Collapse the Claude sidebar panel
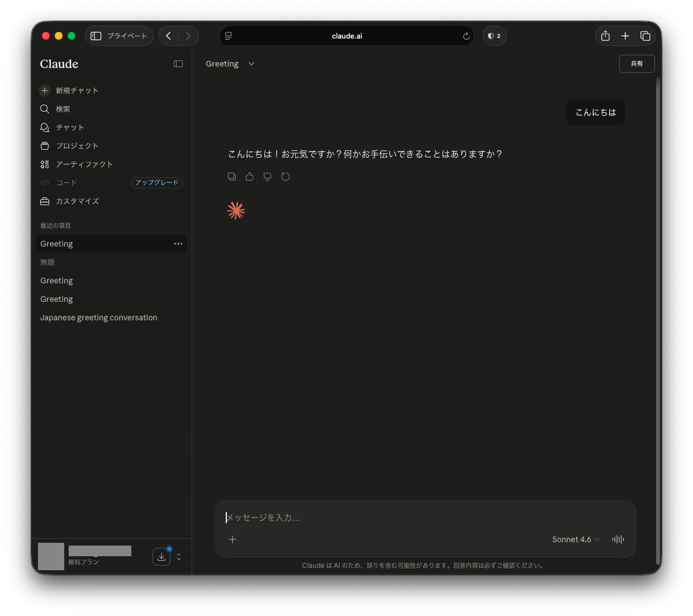 coord(178,64)
